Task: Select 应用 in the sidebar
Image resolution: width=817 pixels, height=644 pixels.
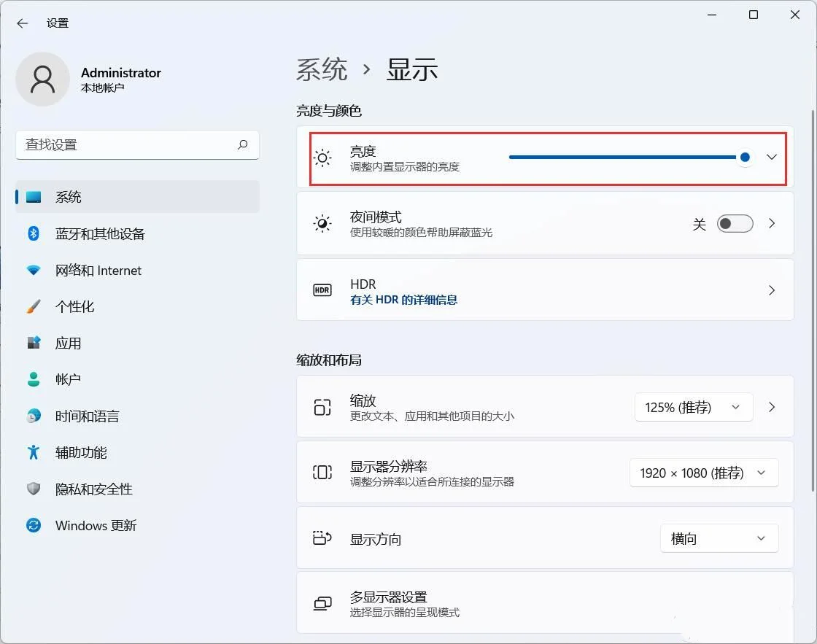Action: point(138,343)
